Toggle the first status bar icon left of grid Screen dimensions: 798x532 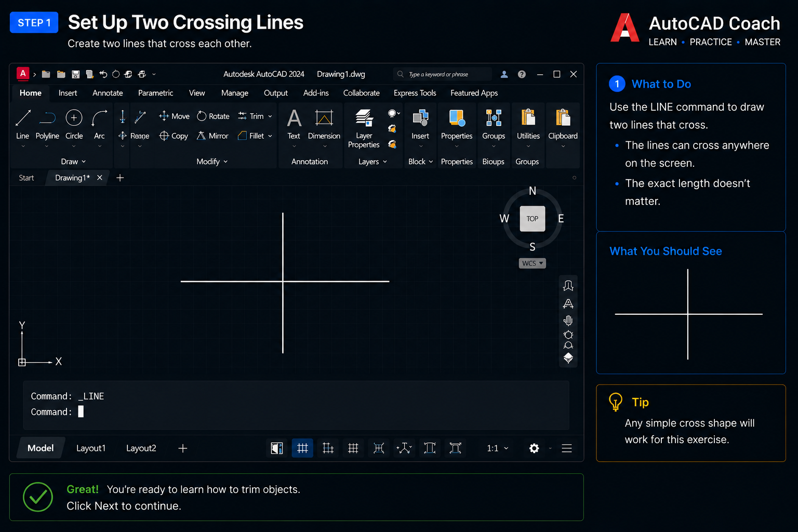click(277, 448)
